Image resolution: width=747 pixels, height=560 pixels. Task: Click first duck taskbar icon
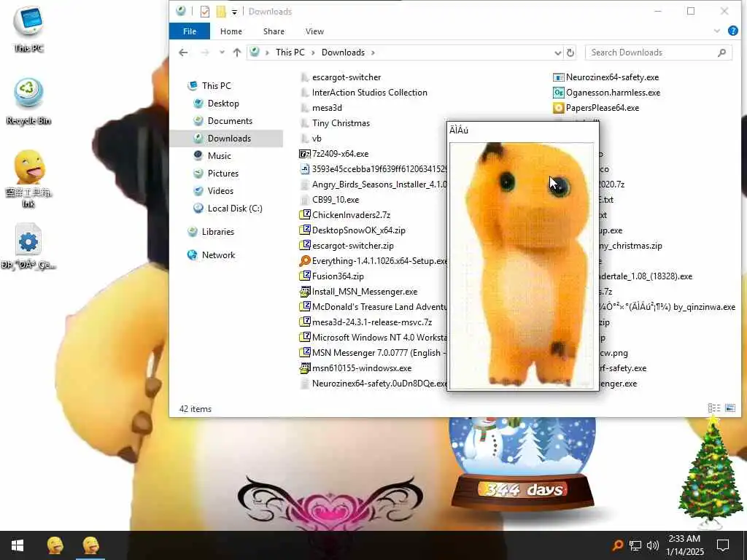55,545
